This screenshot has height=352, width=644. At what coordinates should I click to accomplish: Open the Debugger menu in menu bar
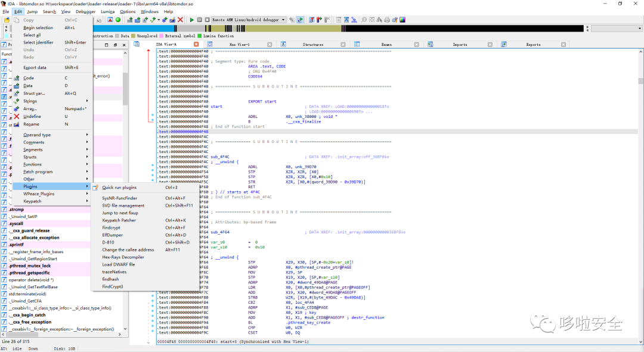[x=85, y=11]
